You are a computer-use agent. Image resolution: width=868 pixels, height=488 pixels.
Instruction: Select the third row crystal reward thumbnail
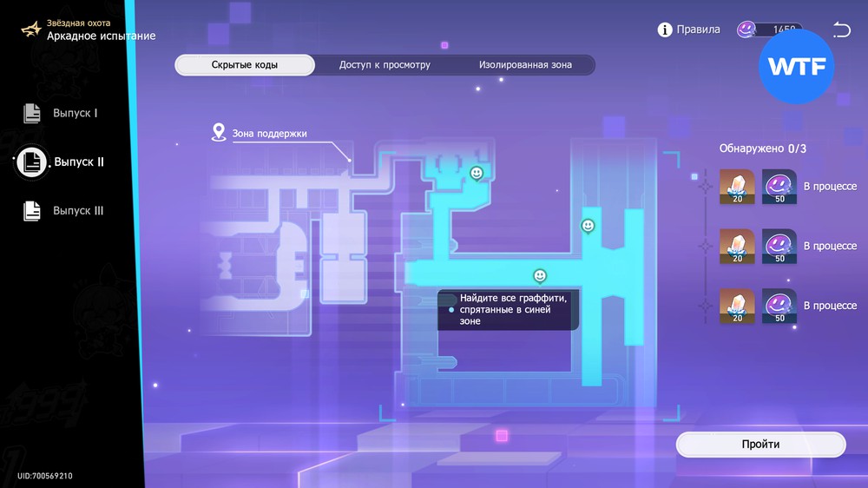[738, 307]
